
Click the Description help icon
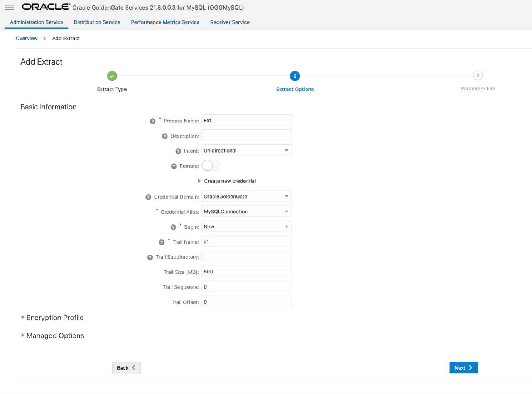(x=165, y=136)
